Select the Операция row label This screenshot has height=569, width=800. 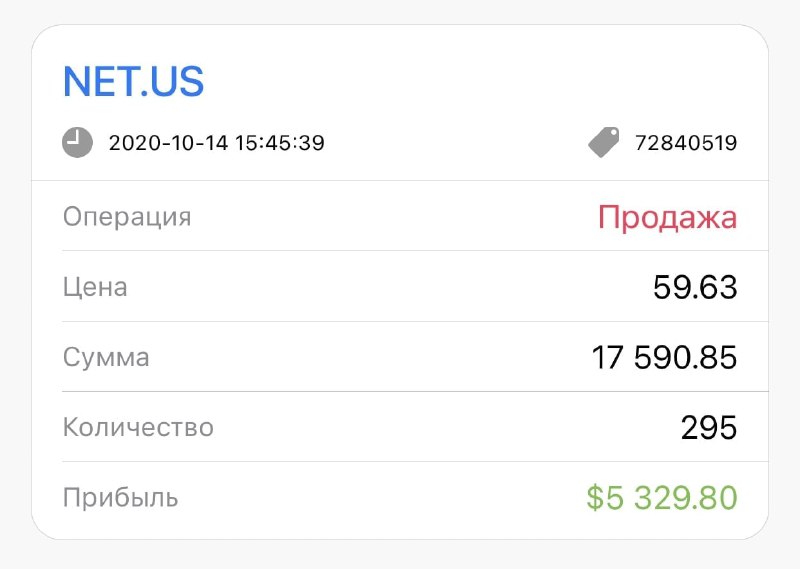click(127, 217)
